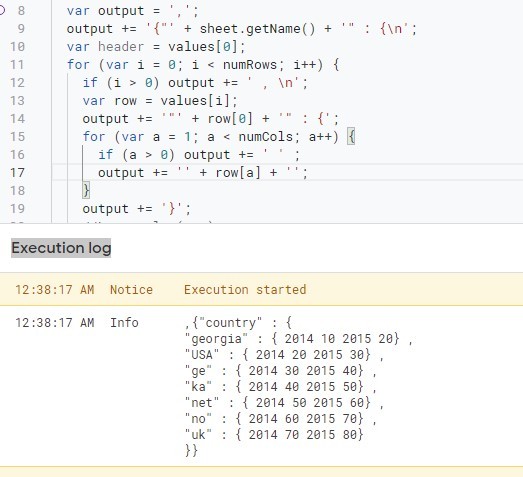Click the "USA" output line in log

point(285,355)
